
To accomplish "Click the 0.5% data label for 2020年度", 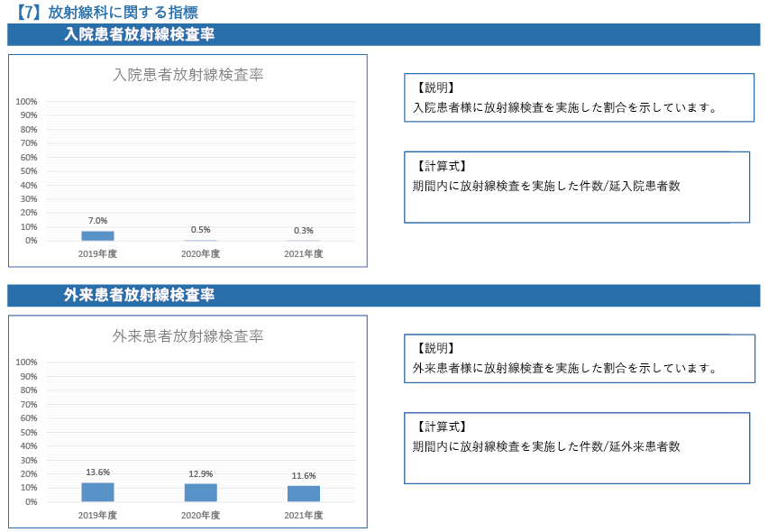I will pos(200,230).
